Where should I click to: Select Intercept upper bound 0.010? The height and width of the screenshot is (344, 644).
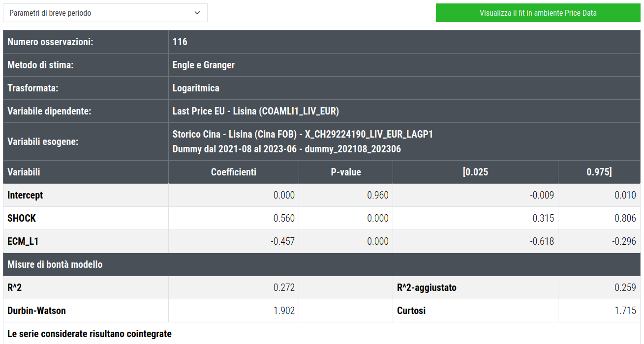[x=625, y=195]
